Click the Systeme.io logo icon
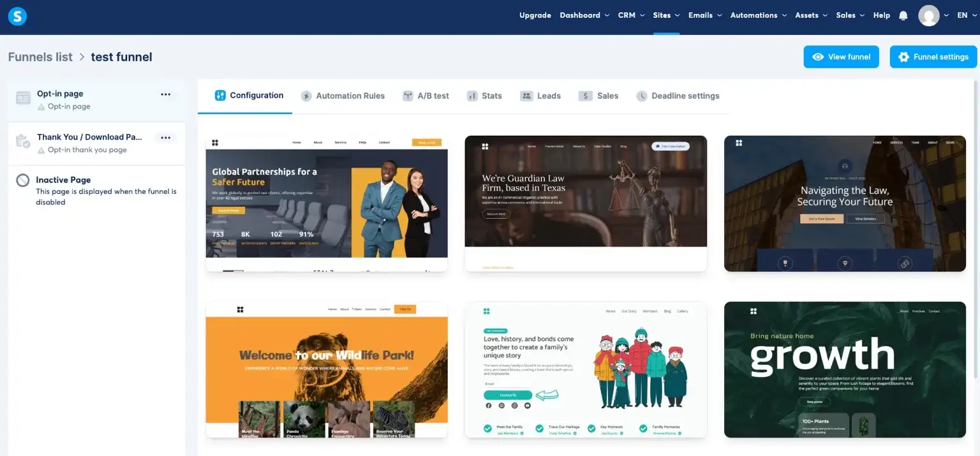 [17, 16]
